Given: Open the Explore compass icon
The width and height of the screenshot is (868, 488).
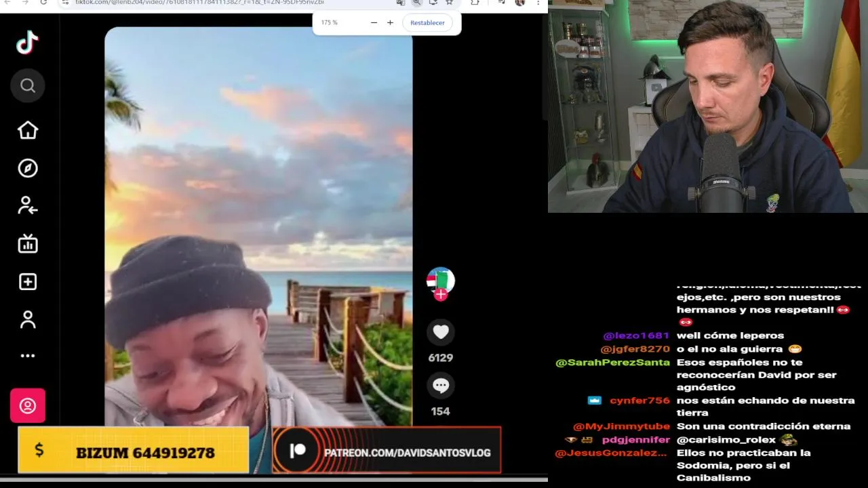Looking at the screenshot, I should coord(28,168).
